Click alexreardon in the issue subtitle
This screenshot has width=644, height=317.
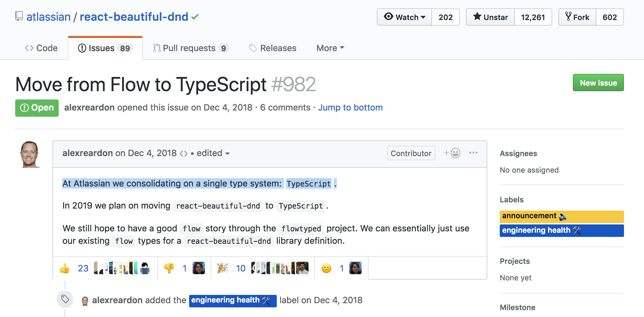[89, 107]
